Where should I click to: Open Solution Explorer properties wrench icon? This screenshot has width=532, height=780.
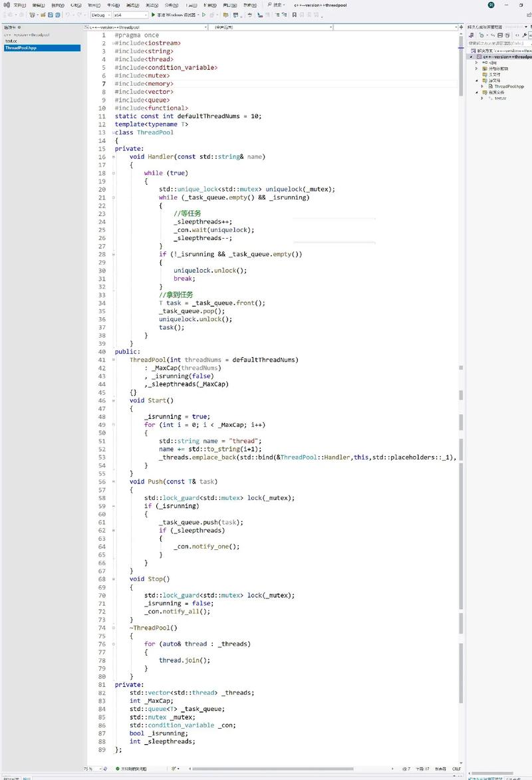point(525,35)
